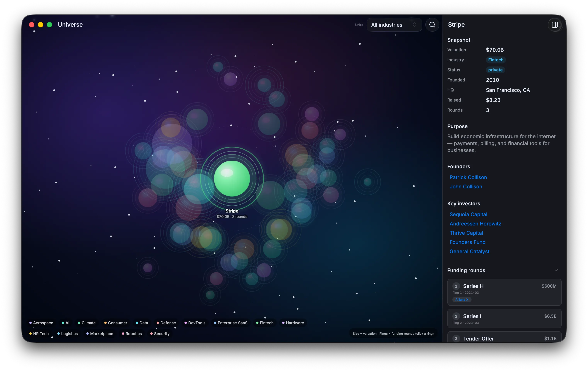Click the green zoom window button
The width and height of the screenshot is (588, 371).
tap(49, 25)
